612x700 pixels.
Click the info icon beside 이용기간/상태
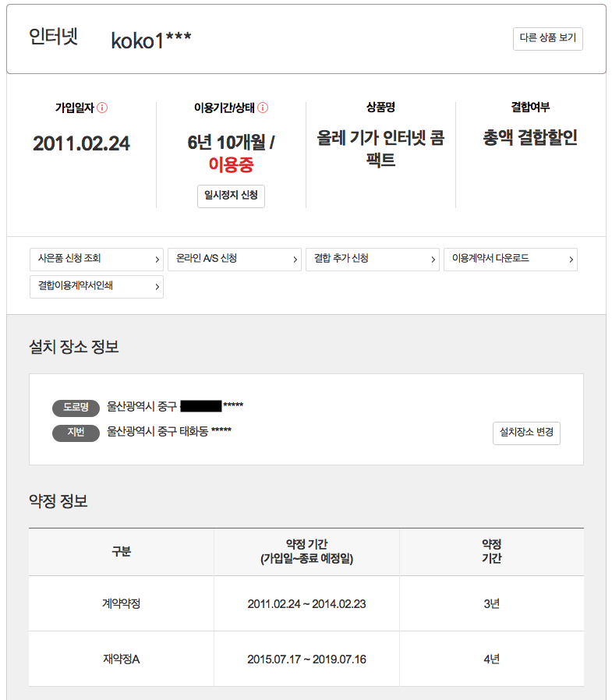[x=263, y=108]
